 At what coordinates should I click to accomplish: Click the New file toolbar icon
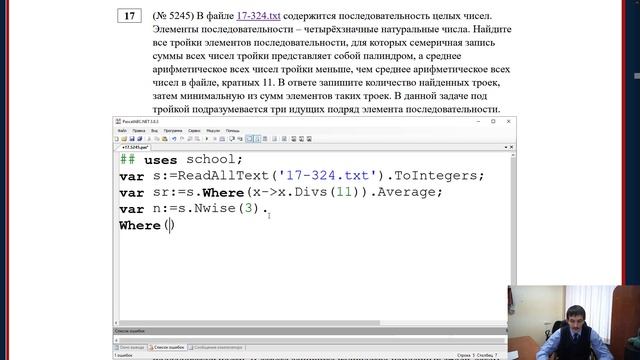pyautogui.click(x=117, y=139)
